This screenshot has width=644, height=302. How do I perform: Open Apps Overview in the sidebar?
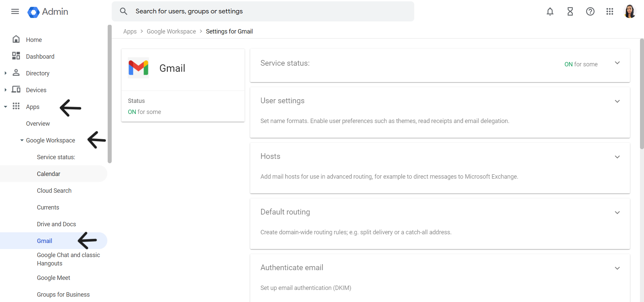[38, 124]
